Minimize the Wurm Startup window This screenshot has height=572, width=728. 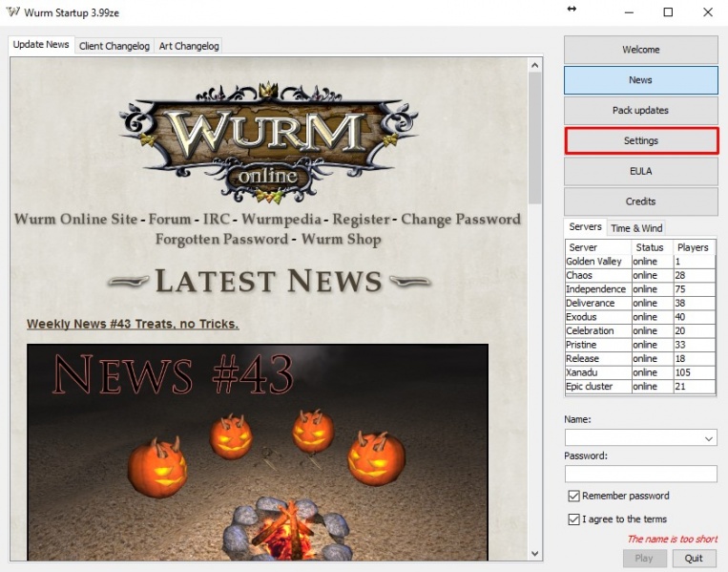(629, 12)
